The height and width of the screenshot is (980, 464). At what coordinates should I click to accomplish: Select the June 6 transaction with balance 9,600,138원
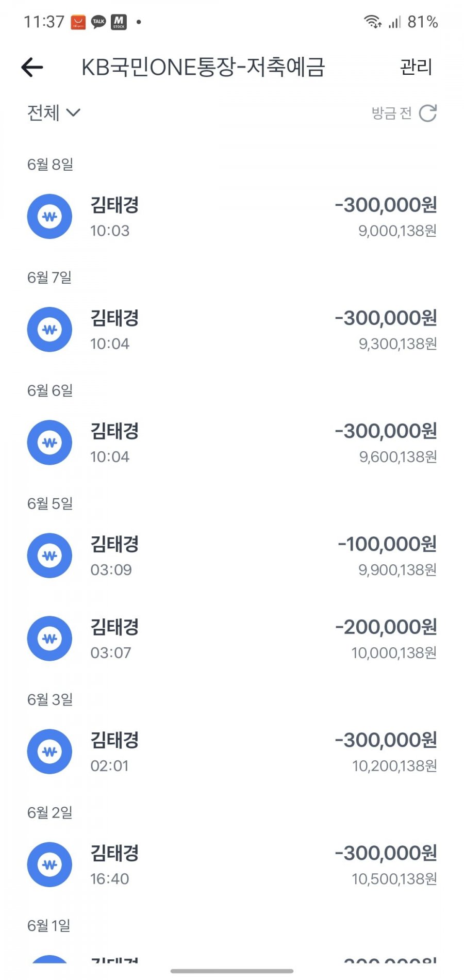(x=232, y=443)
